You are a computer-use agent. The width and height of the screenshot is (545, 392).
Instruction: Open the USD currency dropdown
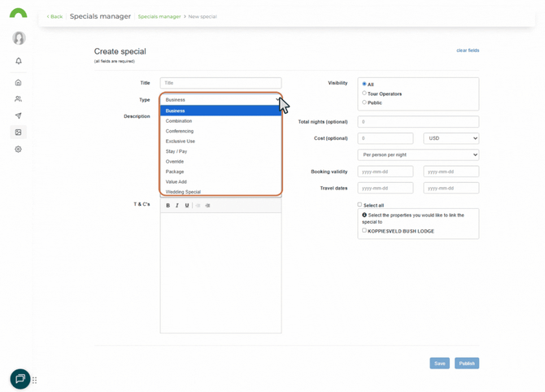[451, 138]
